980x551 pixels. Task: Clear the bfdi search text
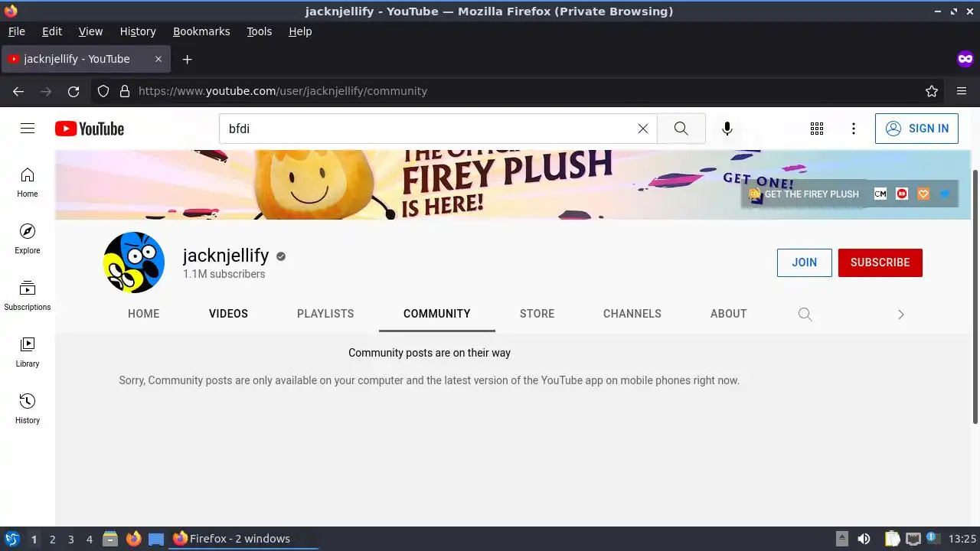tap(643, 129)
